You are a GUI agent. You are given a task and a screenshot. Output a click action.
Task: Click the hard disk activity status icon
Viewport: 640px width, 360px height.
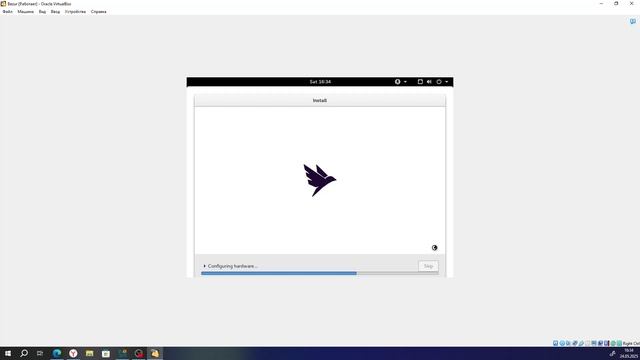pos(556,343)
